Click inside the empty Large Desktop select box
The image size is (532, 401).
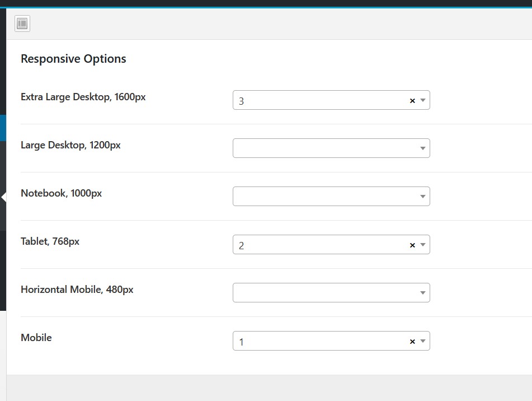tap(331, 148)
